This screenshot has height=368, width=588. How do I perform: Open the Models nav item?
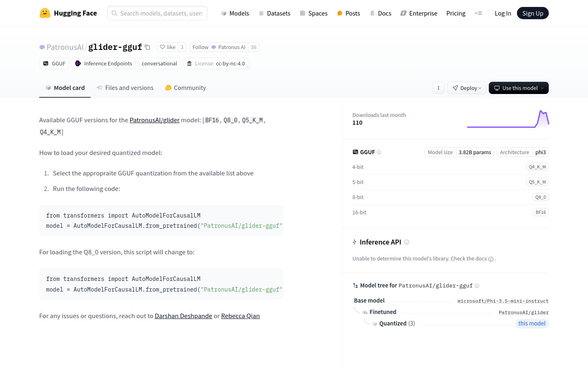235,13
